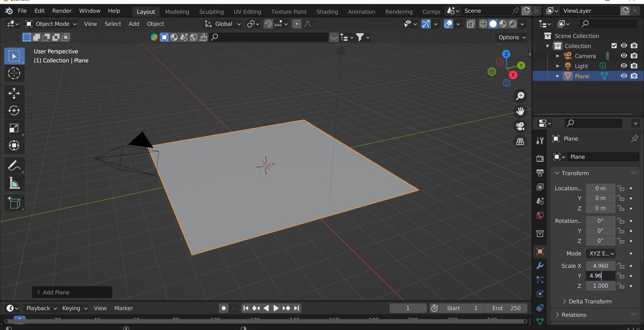Uncheck the Collection exclude checkbox
The width and height of the screenshot is (644, 330).
point(614,46)
